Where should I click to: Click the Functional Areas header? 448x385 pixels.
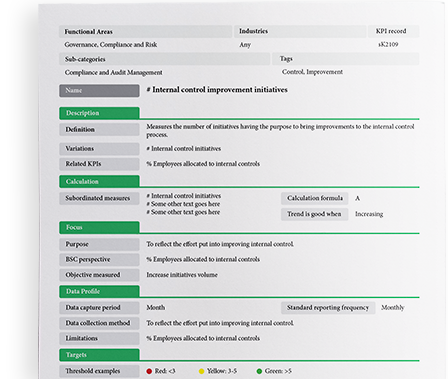tap(146, 32)
